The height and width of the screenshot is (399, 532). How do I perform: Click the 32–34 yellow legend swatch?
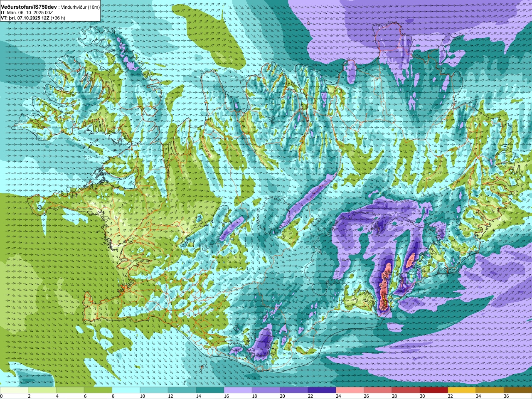(462, 390)
